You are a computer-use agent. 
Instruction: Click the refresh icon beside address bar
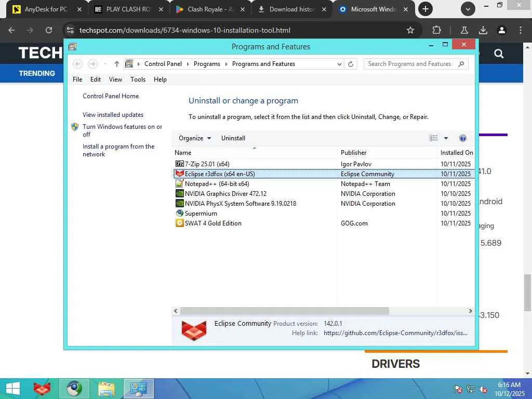point(351,64)
